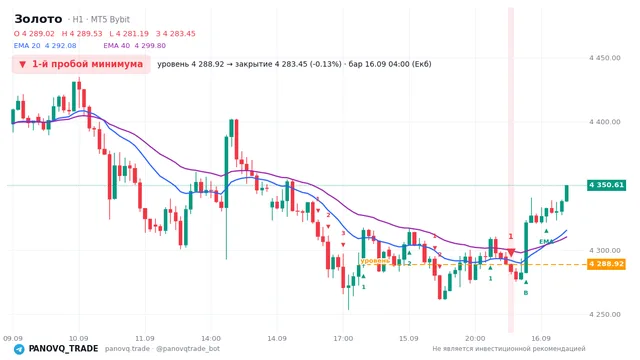Click the orange 'уровень' label on the chart
Screen dimensions: 640x360
point(375,260)
